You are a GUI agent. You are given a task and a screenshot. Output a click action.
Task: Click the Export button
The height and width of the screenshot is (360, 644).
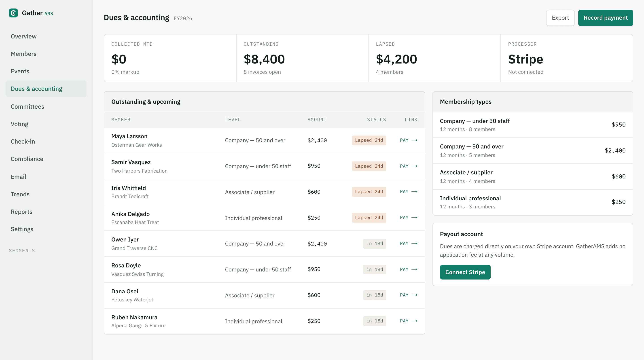click(x=560, y=18)
